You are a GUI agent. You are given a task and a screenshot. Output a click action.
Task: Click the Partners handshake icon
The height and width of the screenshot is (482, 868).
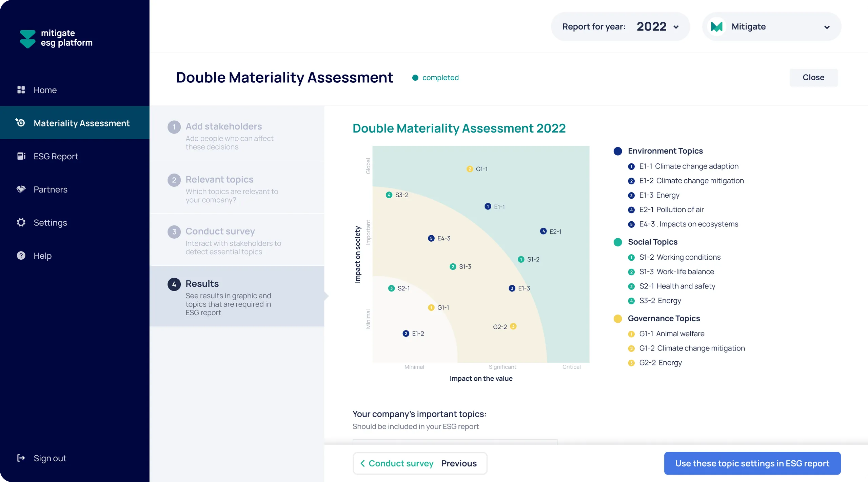click(21, 189)
